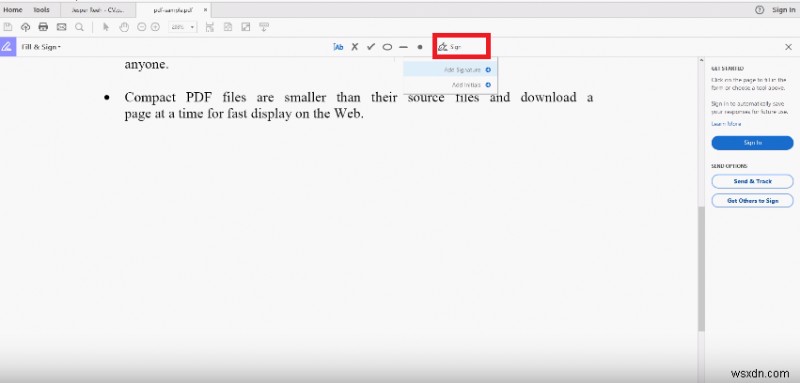Click the Send & Track button

tap(753, 181)
